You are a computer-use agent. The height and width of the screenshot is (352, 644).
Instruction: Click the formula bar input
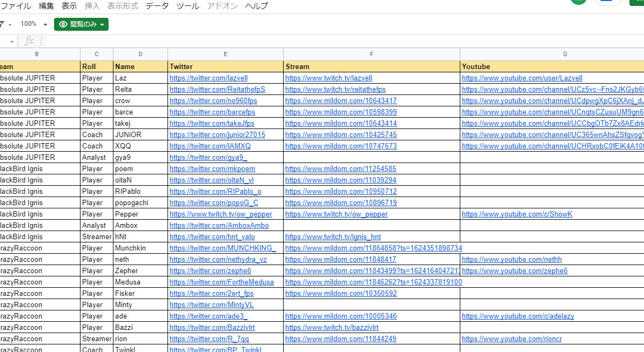click(345, 41)
